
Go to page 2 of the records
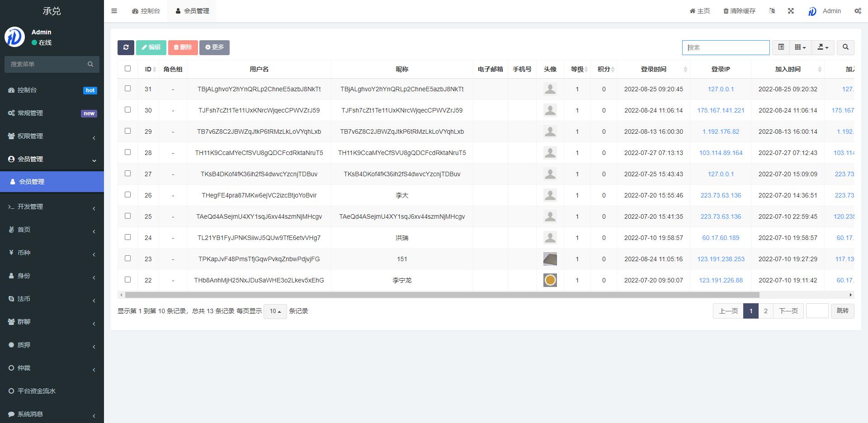point(765,311)
